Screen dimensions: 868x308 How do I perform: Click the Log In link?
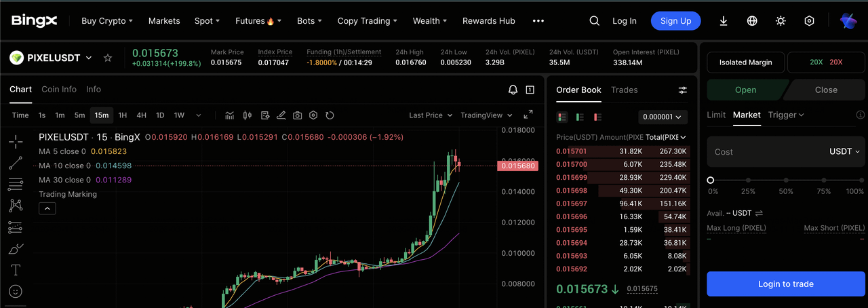[625, 21]
